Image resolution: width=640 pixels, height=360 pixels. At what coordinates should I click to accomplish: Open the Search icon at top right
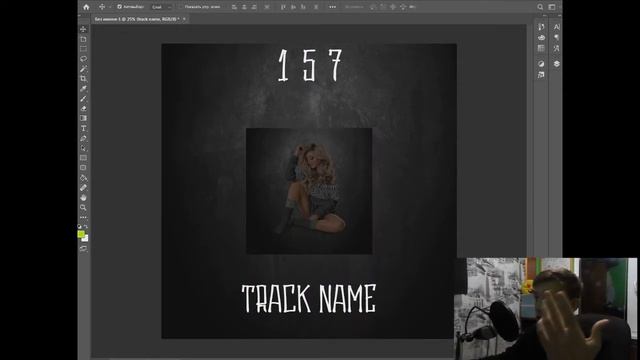[540, 7]
